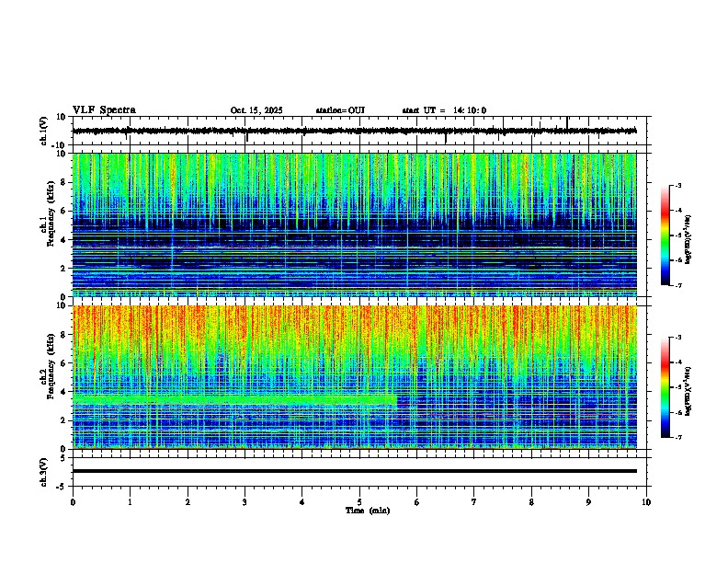
Task: Click the "6" tick on Time axis
Action: point(416,502)
